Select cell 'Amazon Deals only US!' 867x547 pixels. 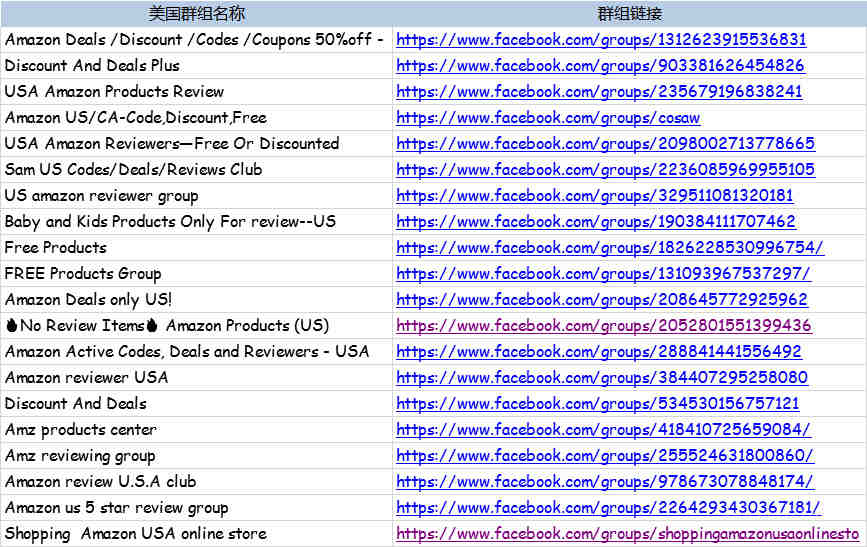pyautogui.click(x=196, y=300)
